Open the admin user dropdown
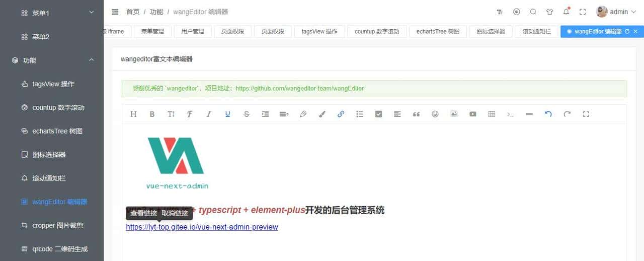644x261 pixels. (x=623, y=12)
